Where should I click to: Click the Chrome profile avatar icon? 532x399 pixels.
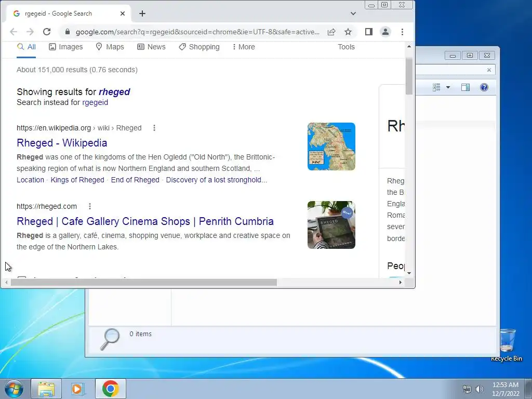click(385, 32)
